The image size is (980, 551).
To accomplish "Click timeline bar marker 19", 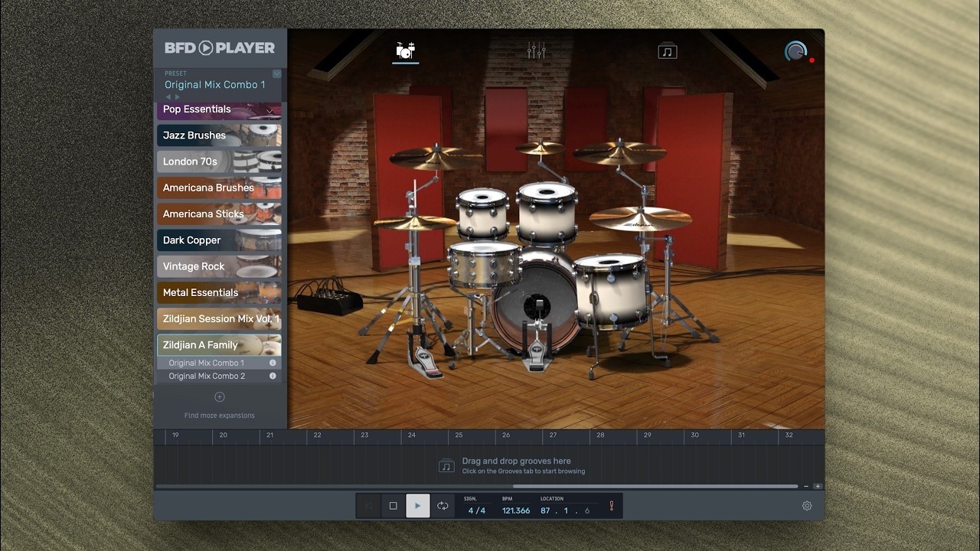I will (x=175, y=435).
